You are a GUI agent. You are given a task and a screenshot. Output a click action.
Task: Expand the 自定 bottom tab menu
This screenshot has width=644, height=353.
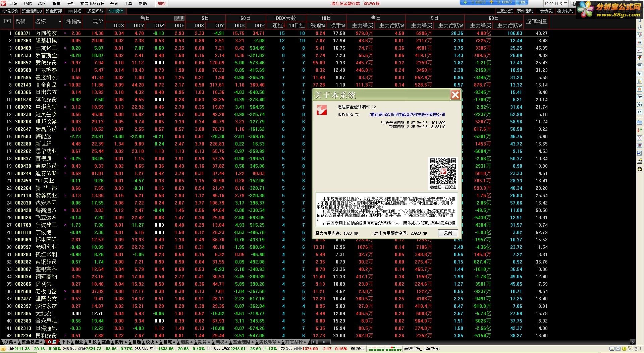(170, 342)
